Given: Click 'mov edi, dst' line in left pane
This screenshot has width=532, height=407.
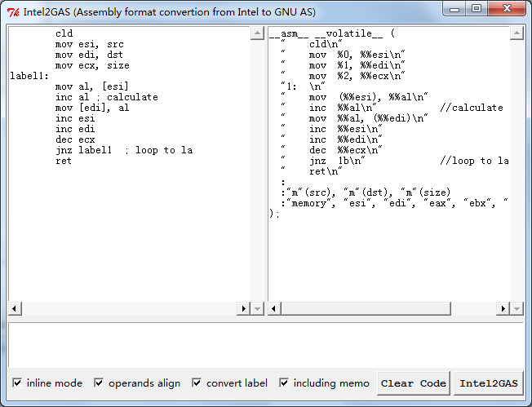Looking at the screenshot, I should [89, 55].
